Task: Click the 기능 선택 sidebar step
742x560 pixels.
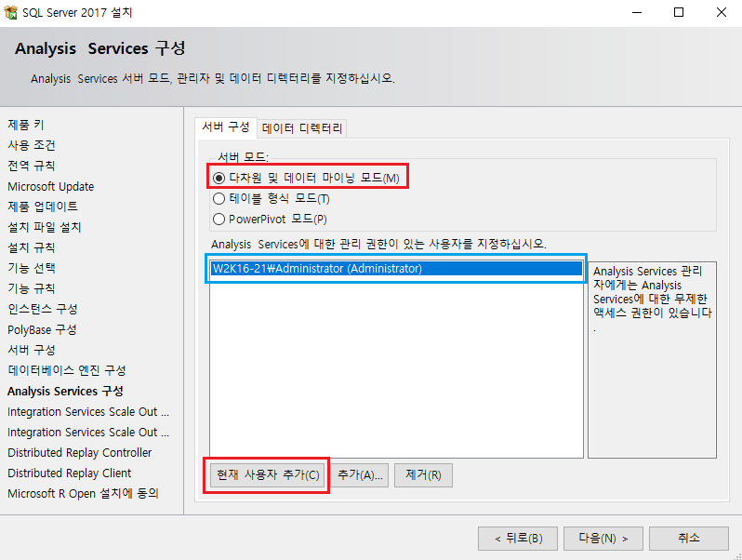Action: coord(32,268)
